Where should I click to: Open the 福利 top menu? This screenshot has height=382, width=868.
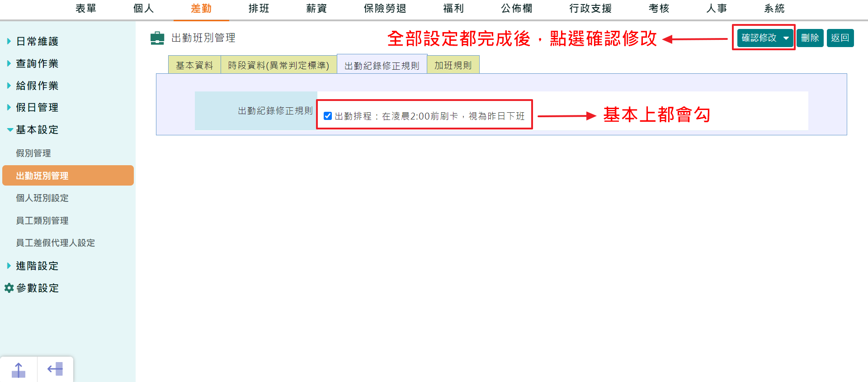453,9
